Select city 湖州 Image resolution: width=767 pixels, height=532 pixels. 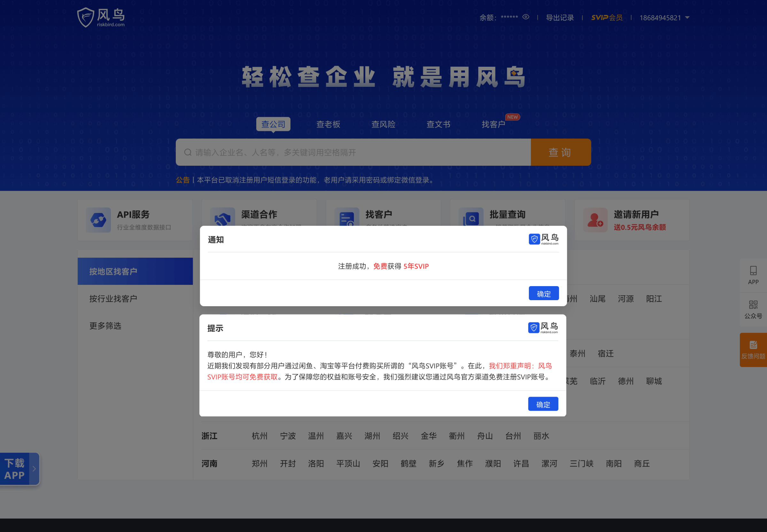pos(372,436)
